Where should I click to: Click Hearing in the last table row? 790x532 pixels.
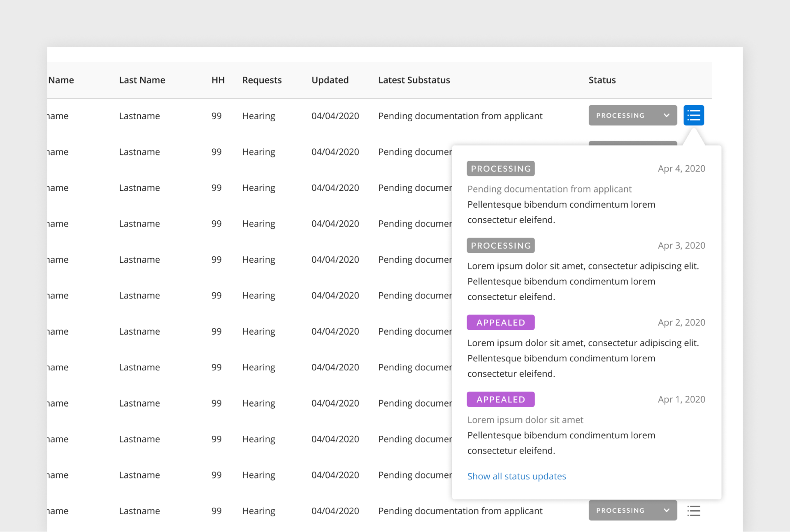[x=259, y=511]
